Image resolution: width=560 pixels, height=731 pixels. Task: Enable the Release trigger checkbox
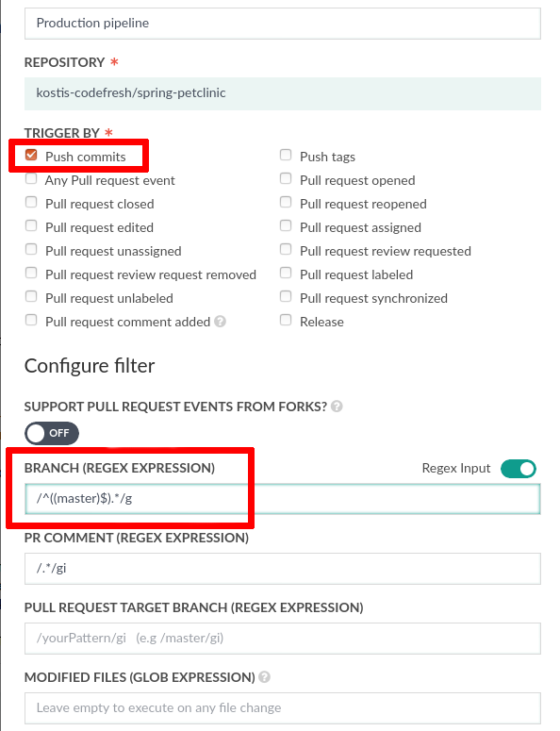(x=286, y=320)
